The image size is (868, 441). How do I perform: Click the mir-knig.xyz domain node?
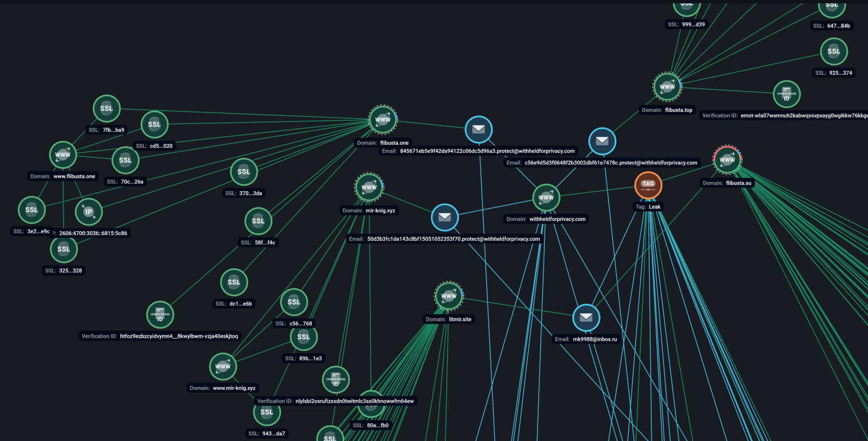click(369, 187)
